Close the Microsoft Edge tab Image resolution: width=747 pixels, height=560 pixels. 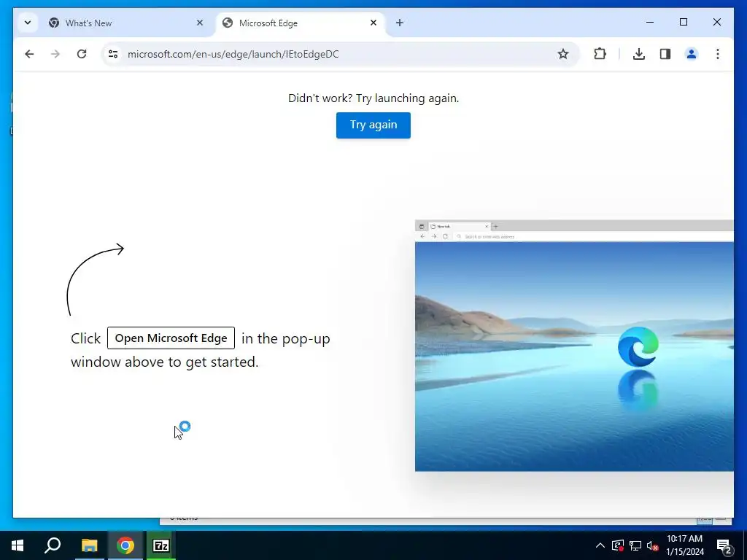click(373, 23)
